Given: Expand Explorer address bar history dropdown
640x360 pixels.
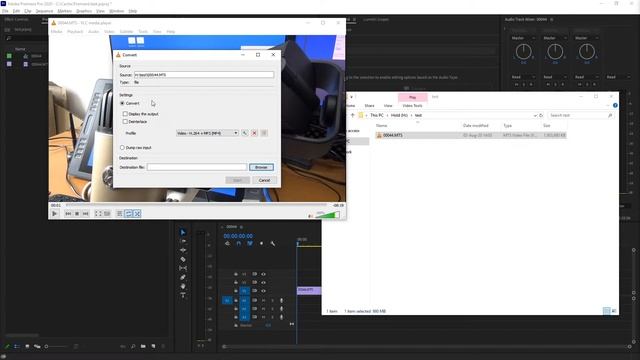Looking at the screenshot, I should pos(535,116).
